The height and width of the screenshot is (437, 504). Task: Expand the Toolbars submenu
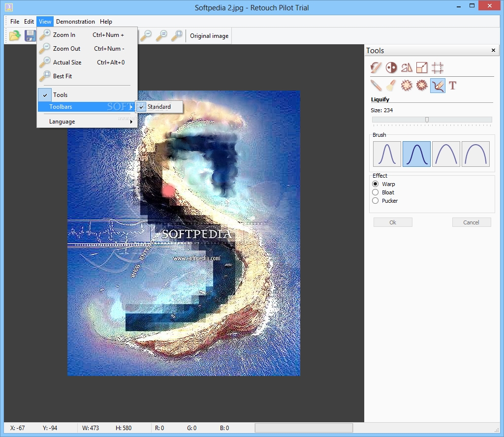coord(87,107)
